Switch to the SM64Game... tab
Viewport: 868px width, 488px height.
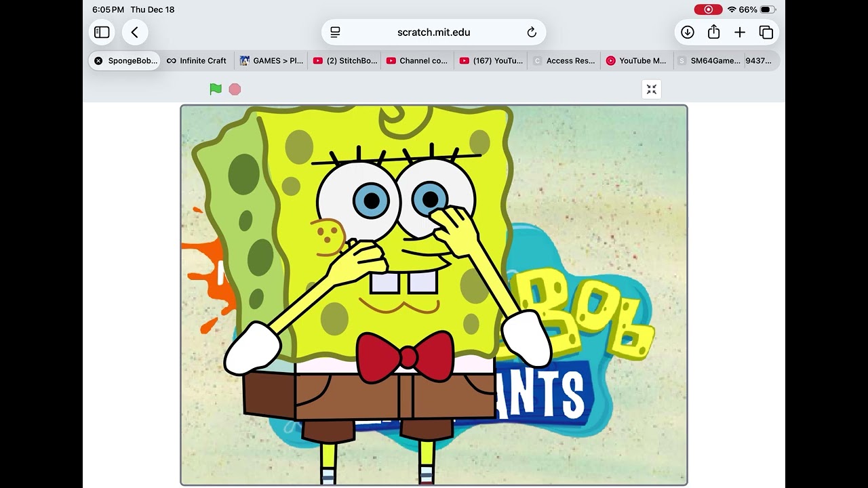tap(709, 60)
